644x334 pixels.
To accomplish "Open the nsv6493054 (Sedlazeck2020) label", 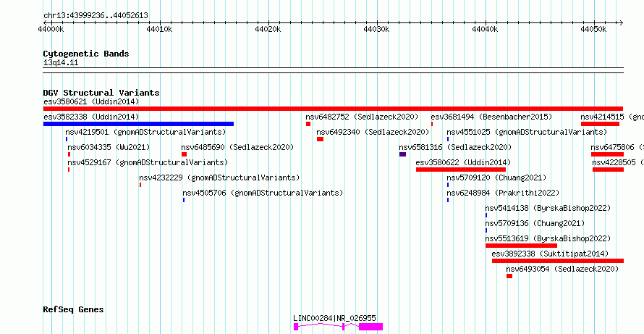I will click(x=562, y=269).
